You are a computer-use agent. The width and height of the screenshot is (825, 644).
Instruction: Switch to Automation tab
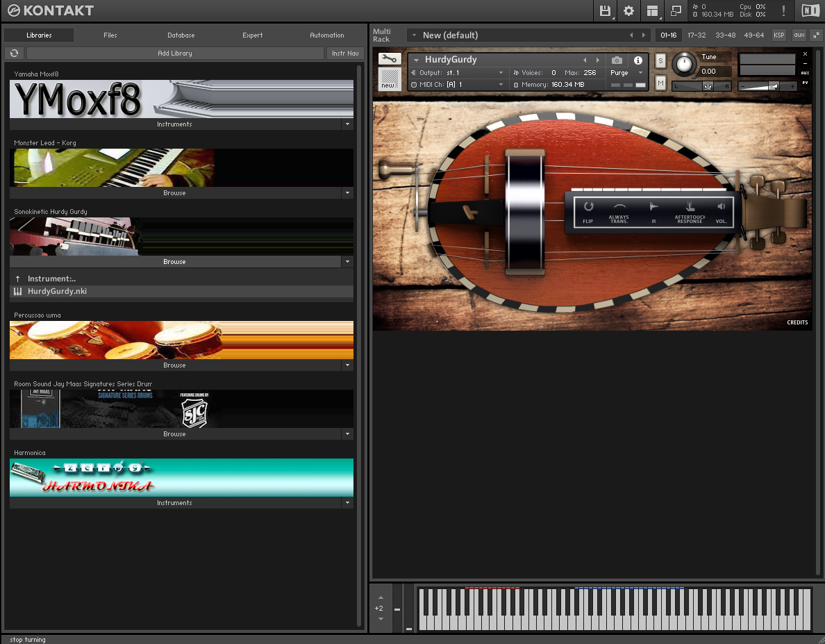(x=327, y=35)
